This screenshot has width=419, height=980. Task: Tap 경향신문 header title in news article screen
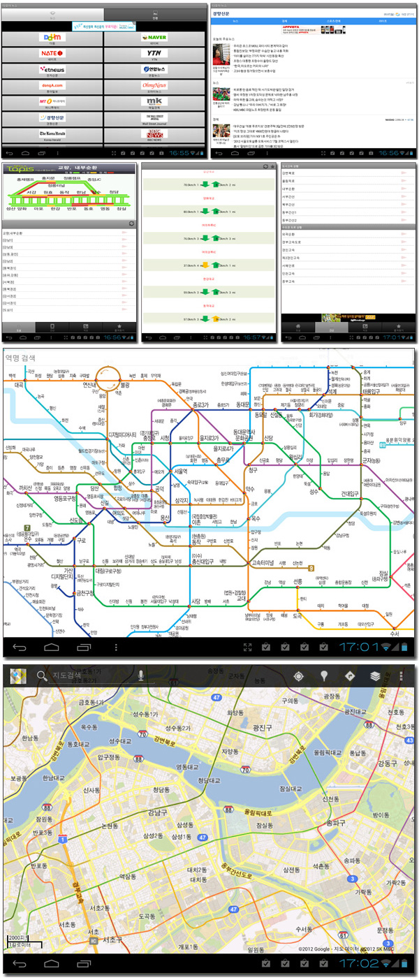coord(222,14)
